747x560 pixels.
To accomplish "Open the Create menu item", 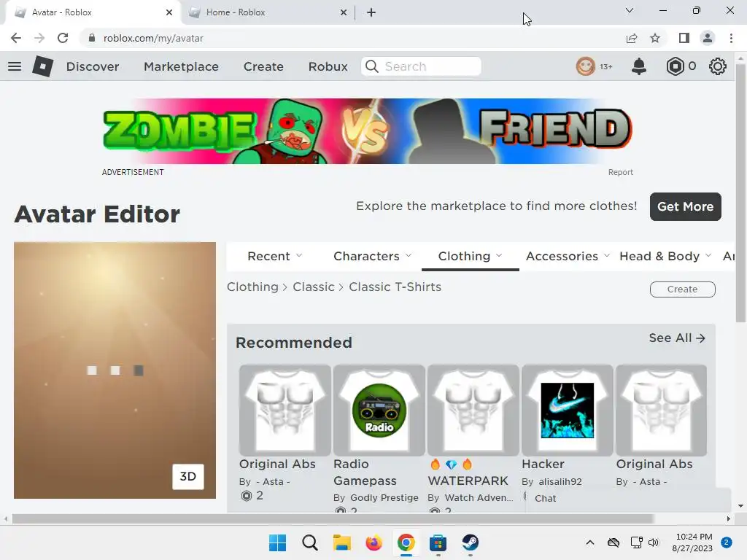I will pyautogui.click(x=263, y=66).
